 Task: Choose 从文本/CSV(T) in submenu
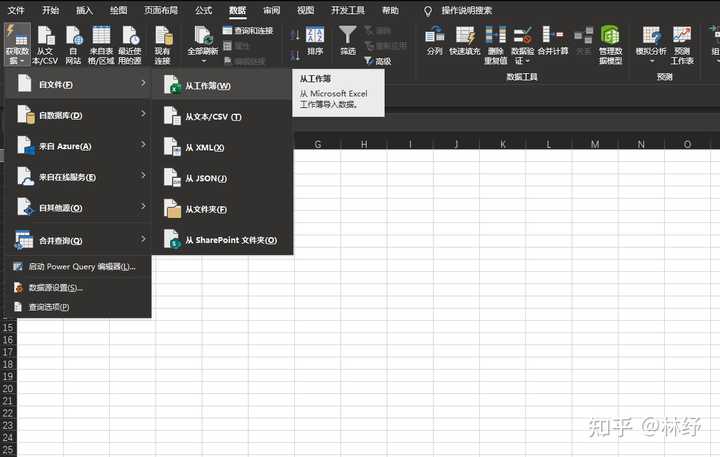click(x=222, y=117)
